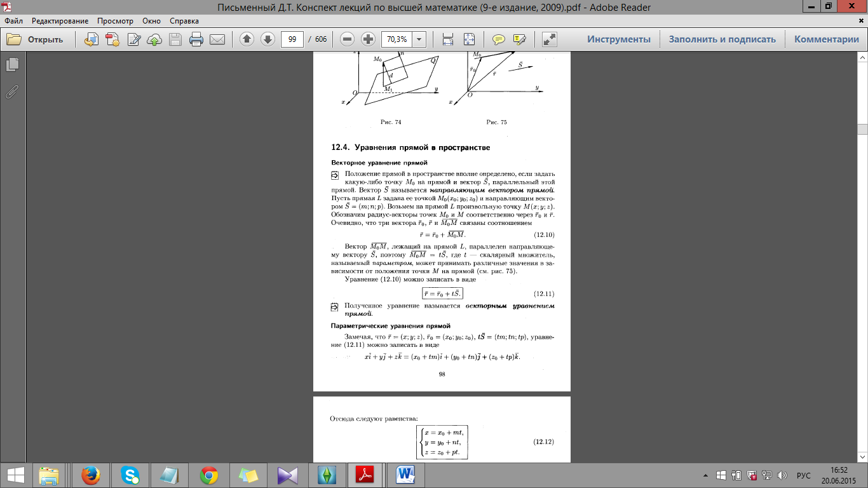Click the scrollbar down arrow
The height and width of the screenshot is (488, 868).
[x=862, y=457]
